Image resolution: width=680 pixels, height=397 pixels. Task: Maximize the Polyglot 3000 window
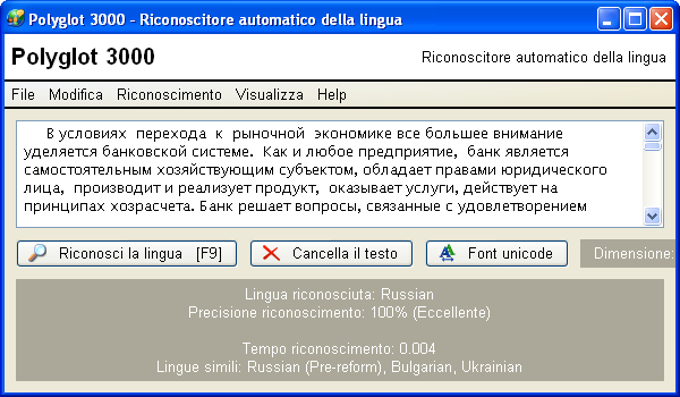point(635,20)
